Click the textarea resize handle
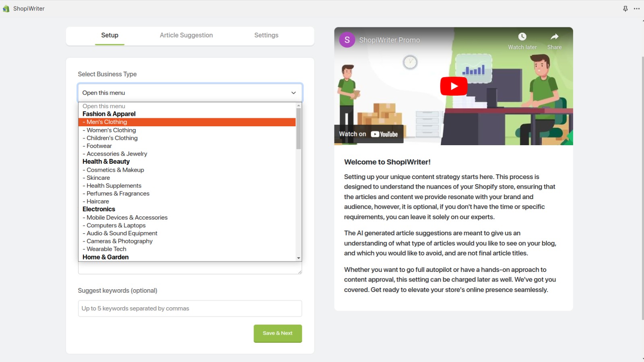Viewport: 644px width, 362px height. click(x=300, y=272)
